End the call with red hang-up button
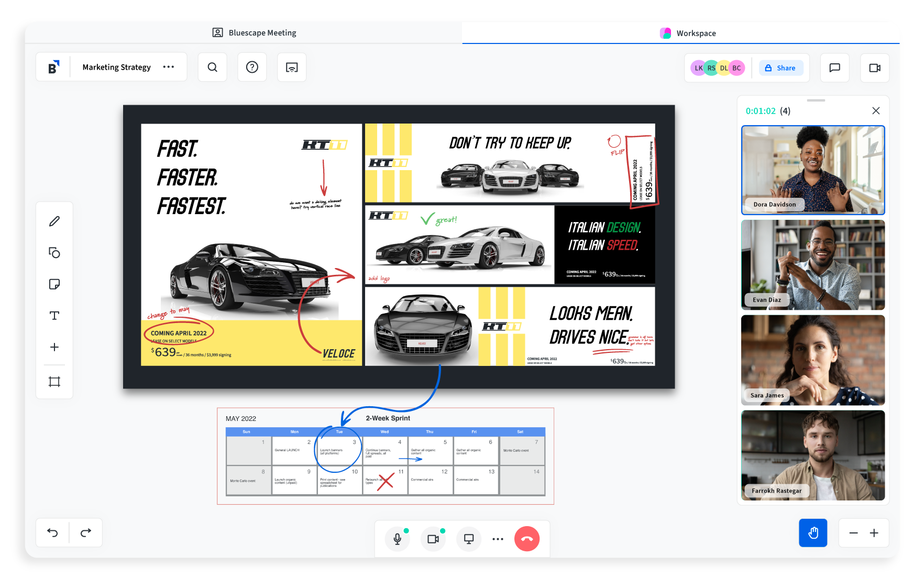Viewport: 924px width, 579px height. [x=527, y=539]
